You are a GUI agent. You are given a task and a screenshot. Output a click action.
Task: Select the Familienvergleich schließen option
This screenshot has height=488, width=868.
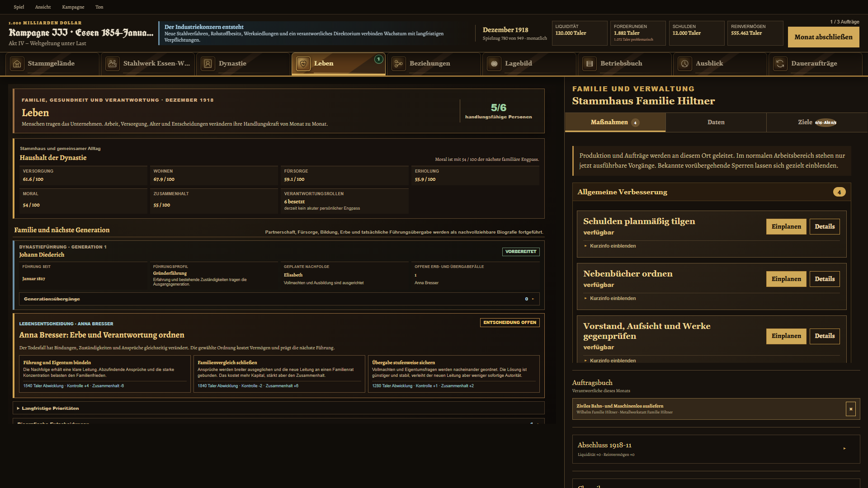pyautogui.click(x=279, y=374)
